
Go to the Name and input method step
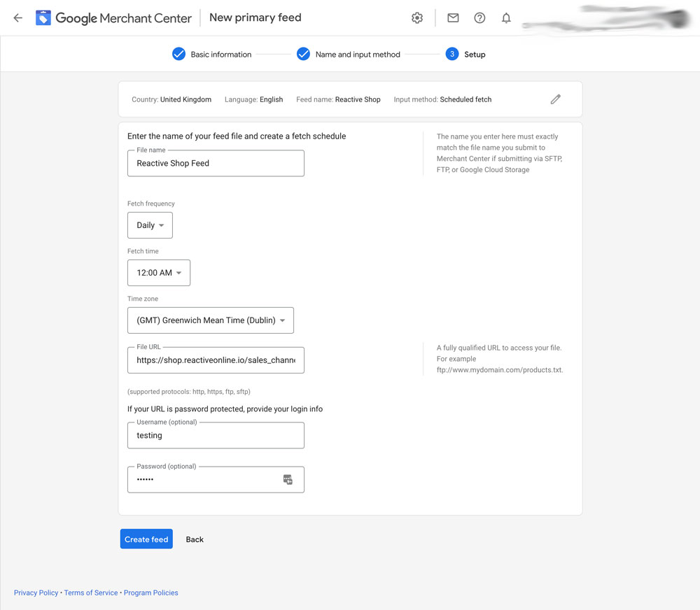tap(358, 55)
